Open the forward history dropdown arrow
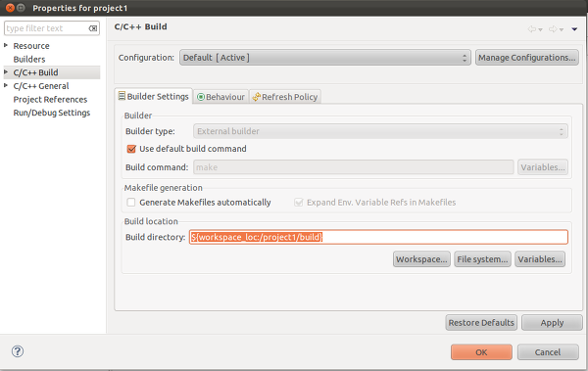This screenshot has width=588, height=371. pyautogui.click(x=562, y=29)
